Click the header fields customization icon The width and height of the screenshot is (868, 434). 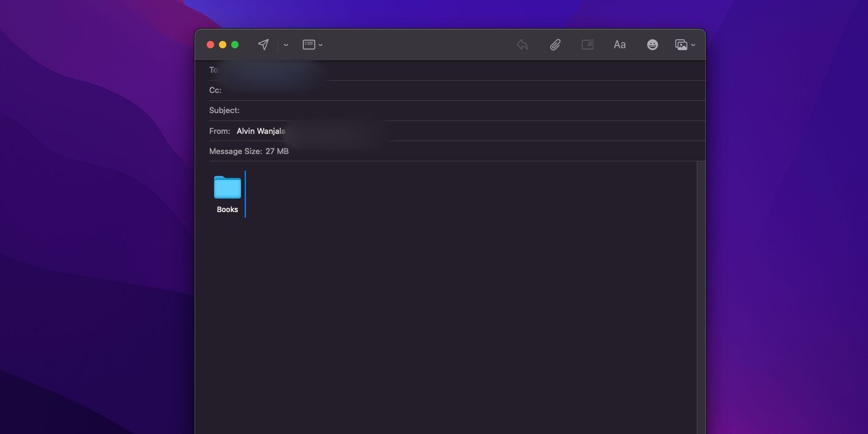tap(309, 44)
